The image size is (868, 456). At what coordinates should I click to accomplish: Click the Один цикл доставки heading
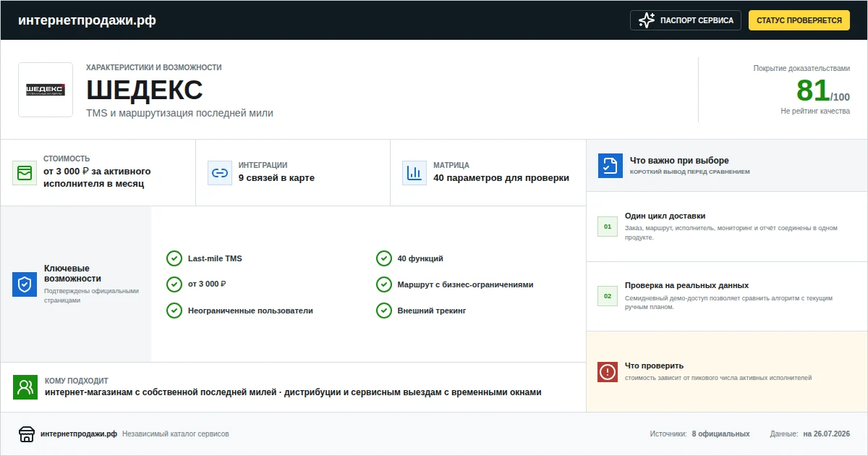665,216
